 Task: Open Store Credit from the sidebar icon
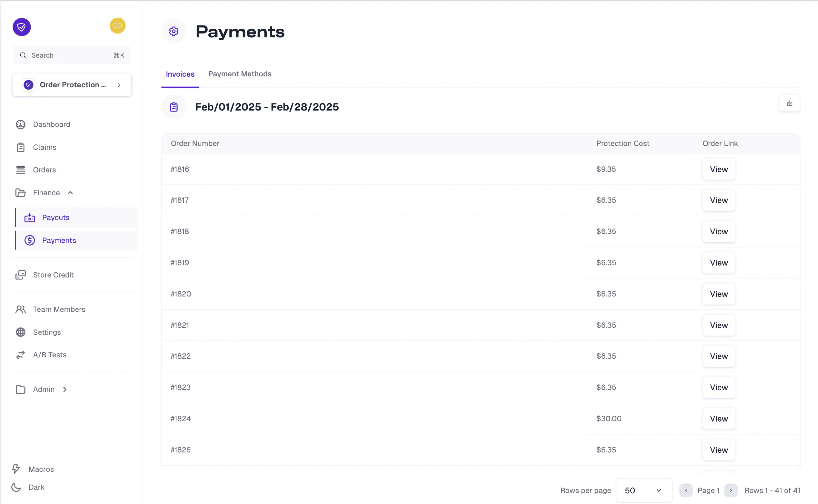pyautogui.click(x=20, y=275)
